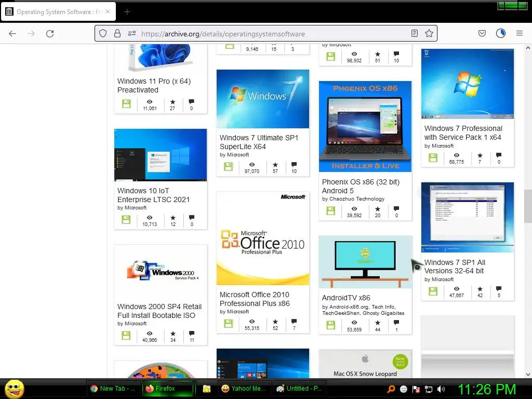Open Windows 2000 SP4 Retail Full Install link

click(x=159, y=311)
